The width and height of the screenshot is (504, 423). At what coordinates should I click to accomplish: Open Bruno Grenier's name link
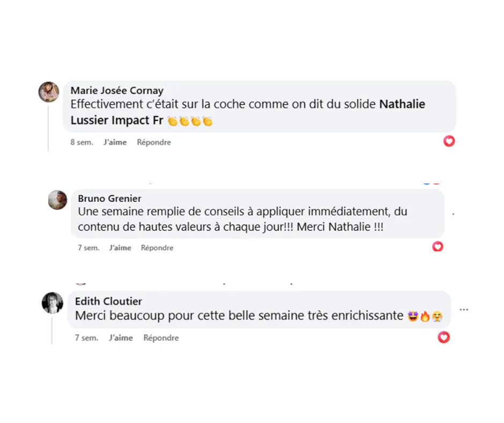click(x=109, y=199)
